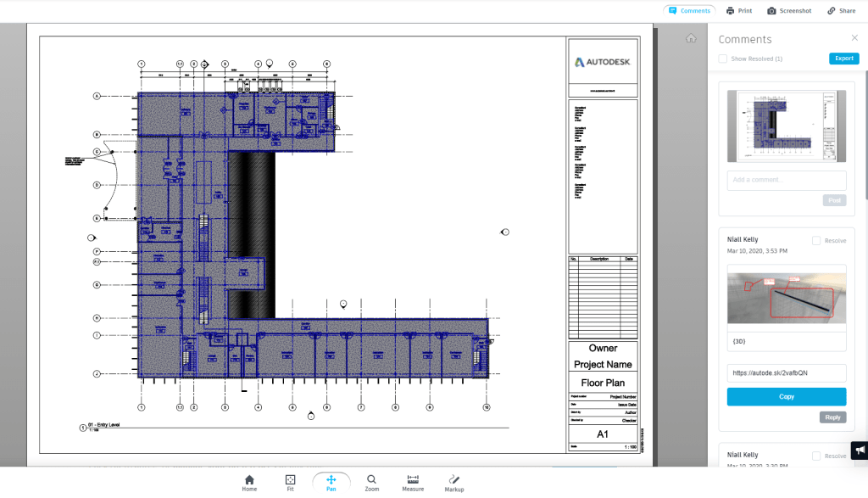Image resolution: width=868 pixels, height=498 pixels.
Task: Click the Home view icon in bottom toolbar
Action: pos(249,479)
